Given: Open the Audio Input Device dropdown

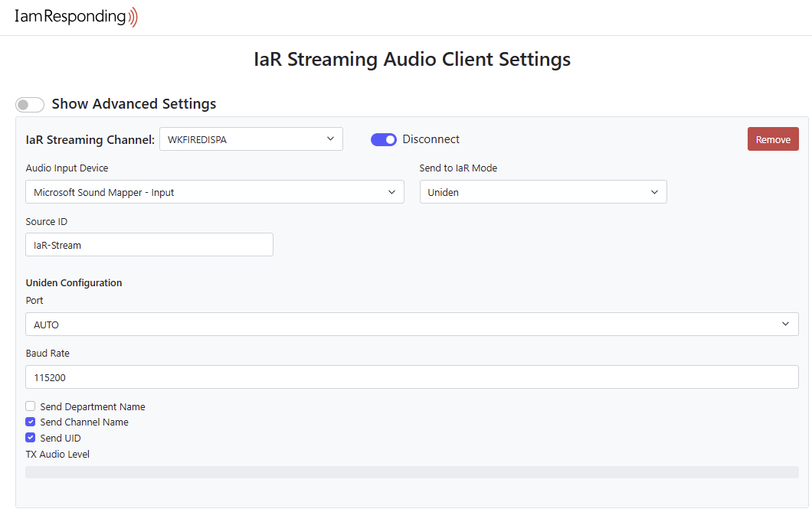Looking at the screenshot, I should [215, 192].
